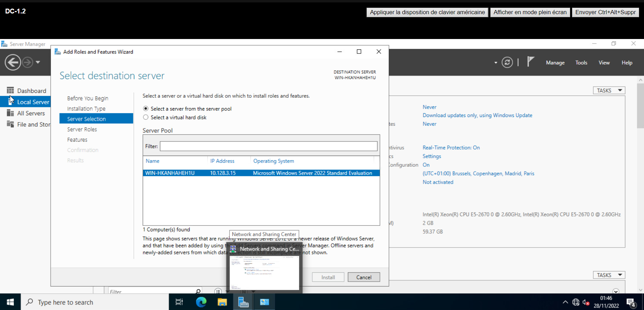Open File Explorer from the taskbar
The image size is (644, 310).
pyautogui.click(x=222, y=302)
